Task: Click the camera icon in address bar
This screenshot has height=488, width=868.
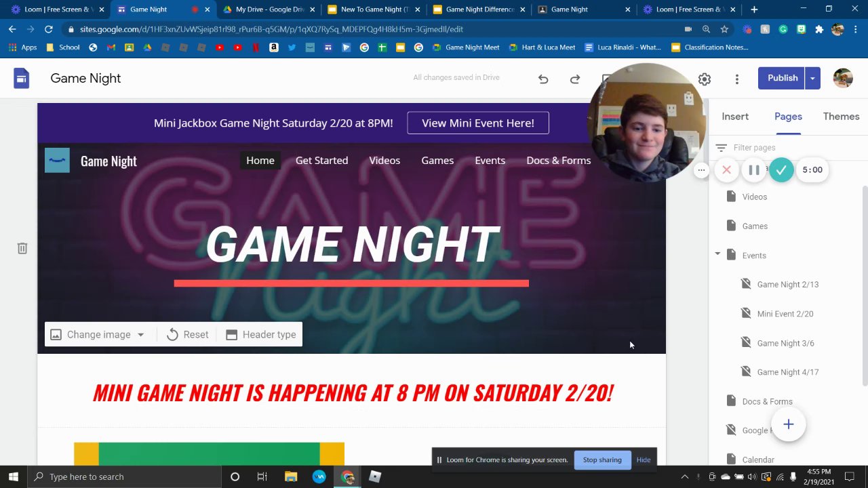Action: tap(688, 29)
